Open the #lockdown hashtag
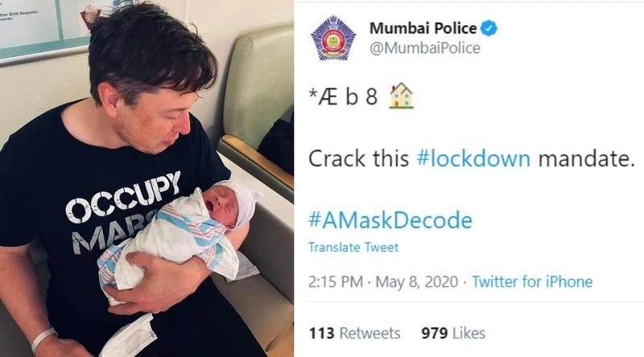The image size is (644, 357). 473,158
